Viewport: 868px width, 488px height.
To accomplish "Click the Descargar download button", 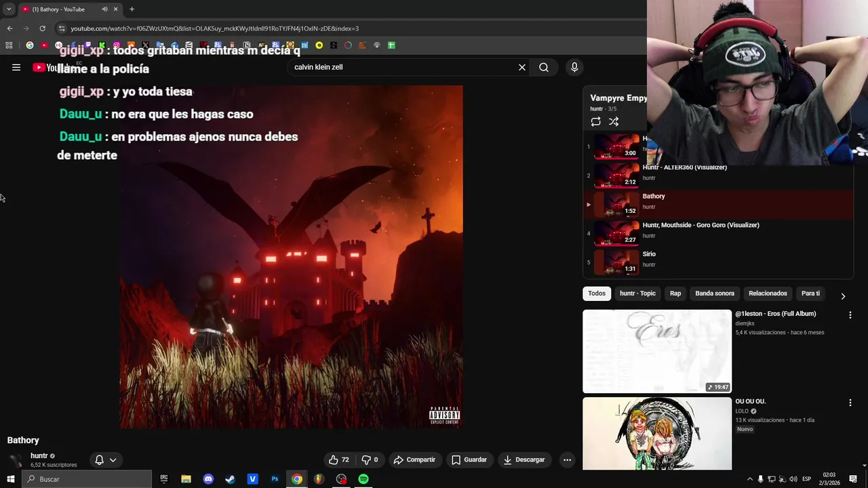I will [524, 460].
